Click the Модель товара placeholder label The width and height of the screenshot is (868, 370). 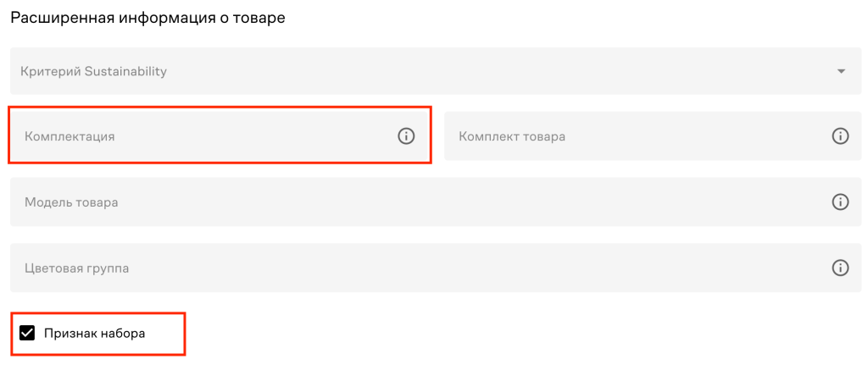click(71, 202)
